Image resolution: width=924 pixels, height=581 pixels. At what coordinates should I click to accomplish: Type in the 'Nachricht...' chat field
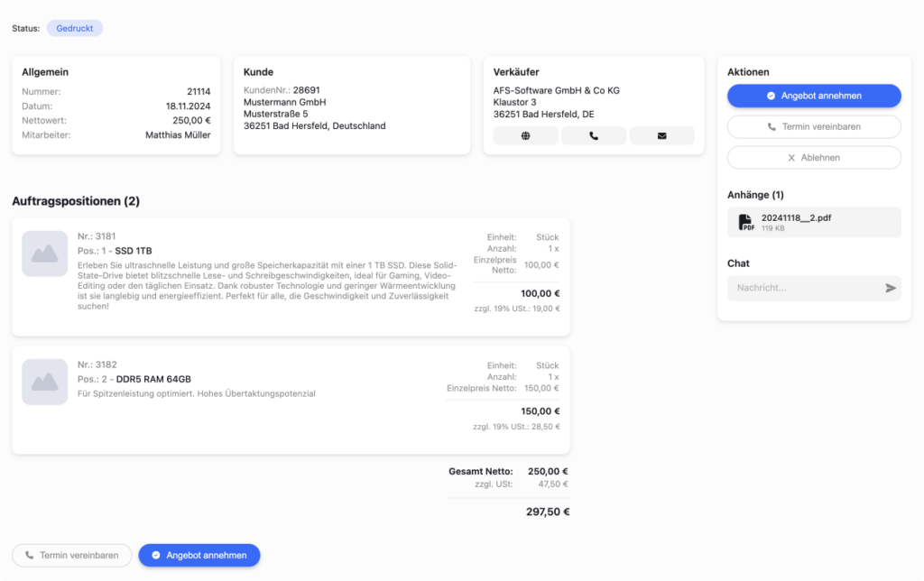803,288
